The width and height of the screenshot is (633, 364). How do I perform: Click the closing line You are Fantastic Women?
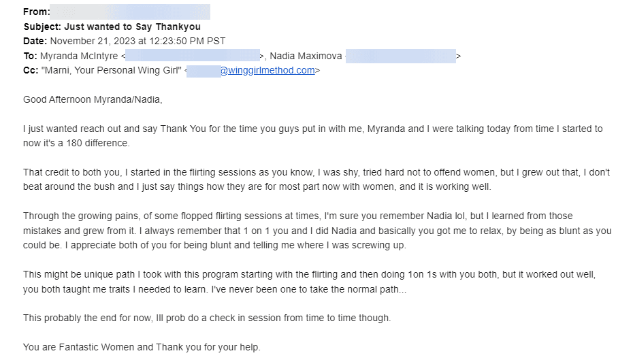(x=142, y=347)
